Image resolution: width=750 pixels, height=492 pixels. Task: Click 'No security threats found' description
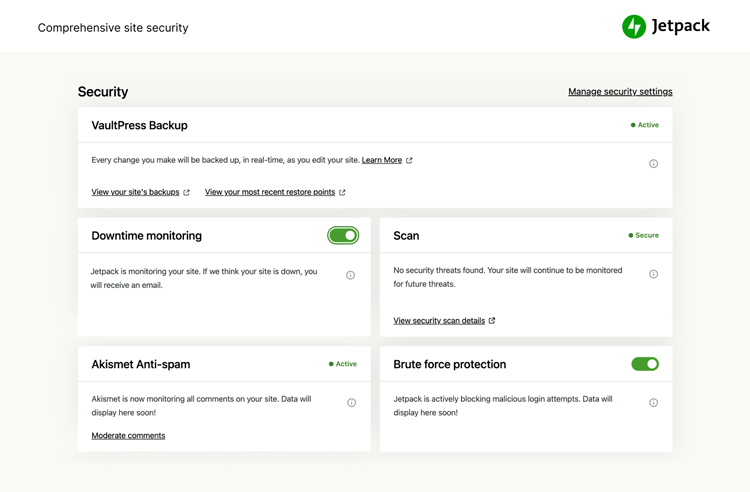point(507,277)
